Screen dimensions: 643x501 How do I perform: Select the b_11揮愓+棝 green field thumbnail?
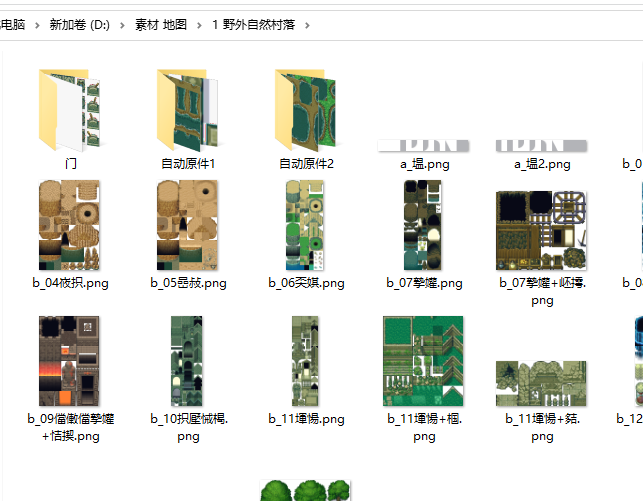tap(423, 361)
